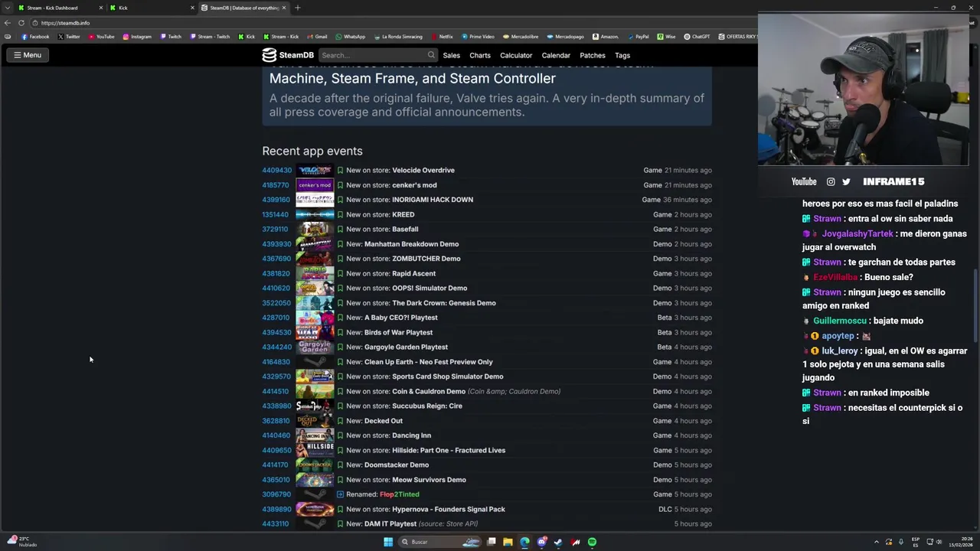The image size is (980, 551).
Task: Open the Calendar page
Action: coord(556,55)
